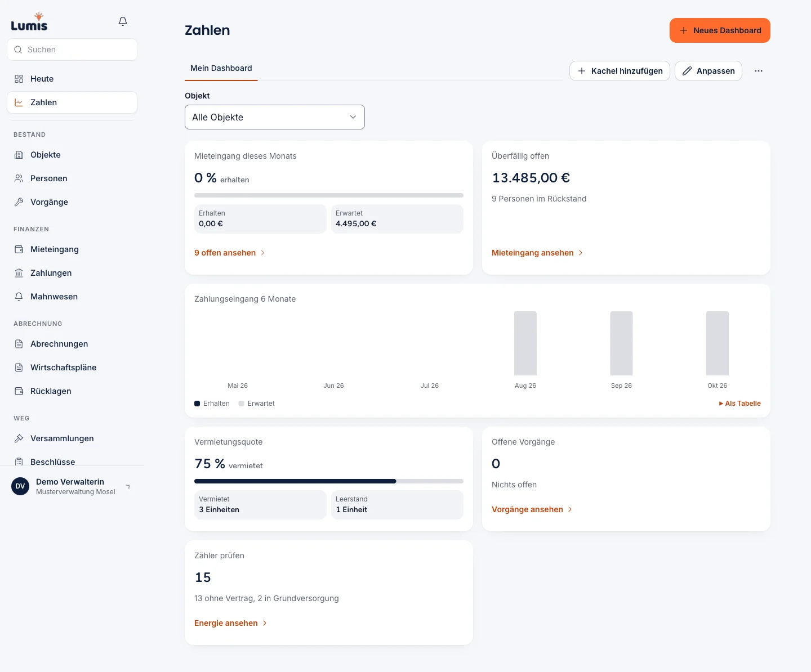Click the Leerstand 1 Einheit tile
This screenshot has height=672, width=811.
(x=397, y=504)
